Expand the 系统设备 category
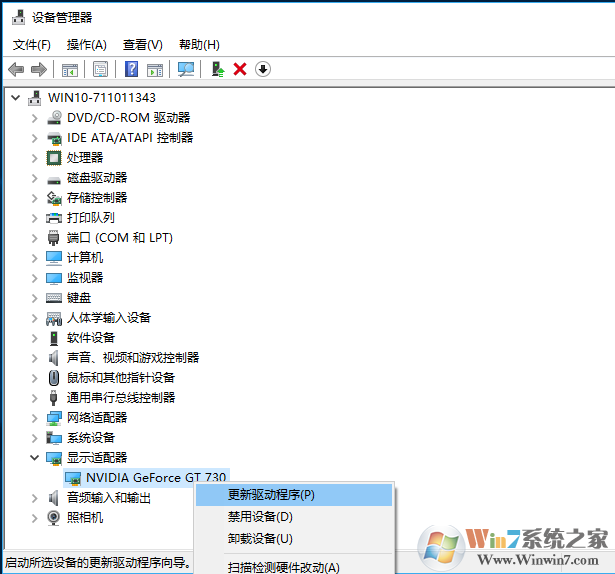Viewport: 615px width, 574px height. click(x=35, y=438)
